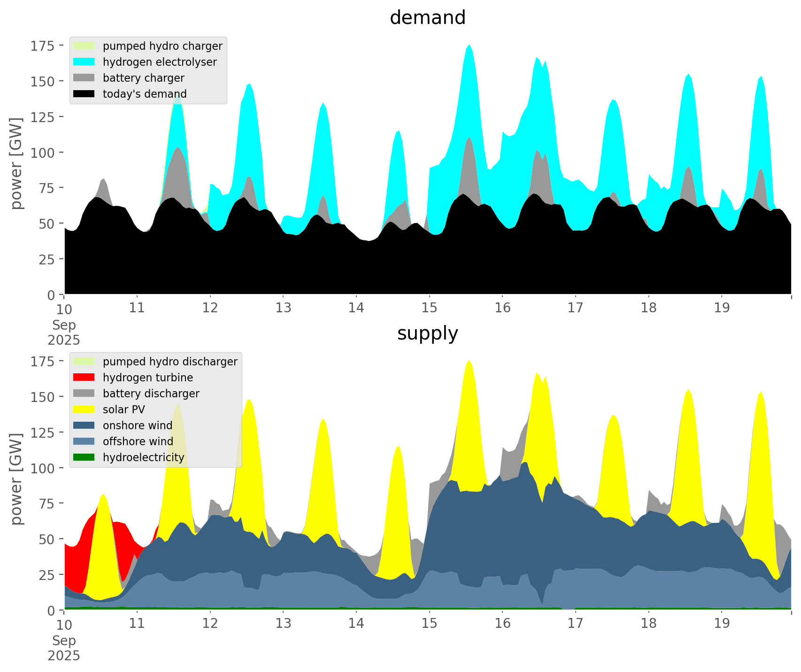Click 'Sep 2025' label below demand chart
The height and width of the screenshot is (672, 801).
(64, 332)
